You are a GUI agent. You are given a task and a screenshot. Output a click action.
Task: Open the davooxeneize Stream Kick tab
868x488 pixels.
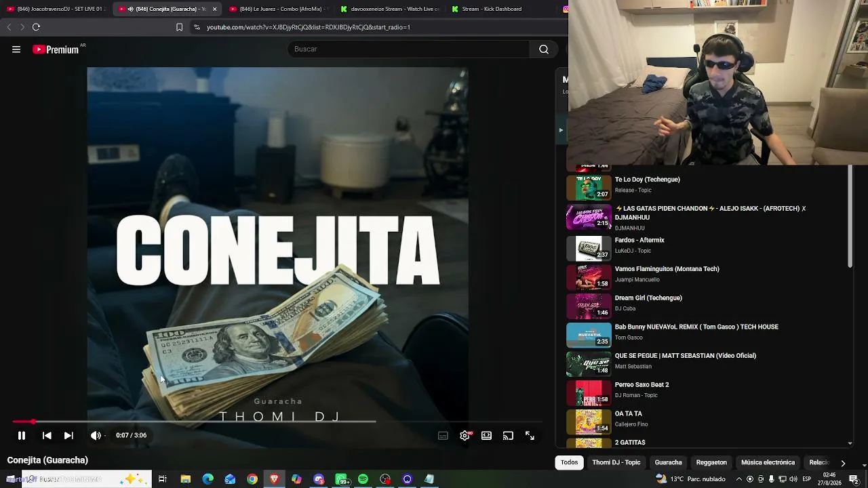(390, 9)
